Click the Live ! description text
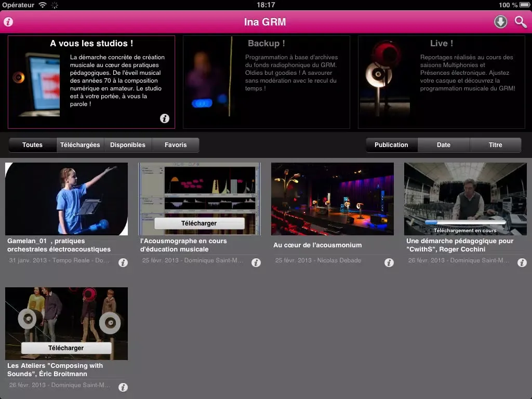Viewport: 532px width, 399px height. (x=468, y=73)
